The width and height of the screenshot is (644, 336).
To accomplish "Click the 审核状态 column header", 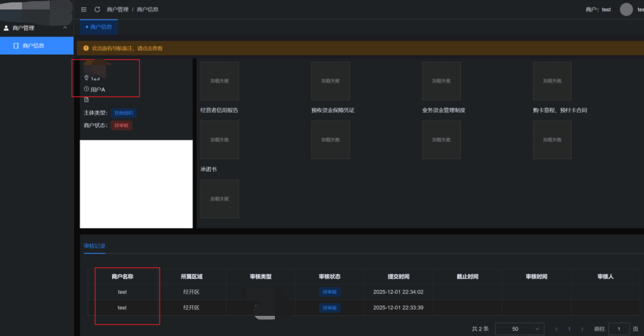I will 329,276.
